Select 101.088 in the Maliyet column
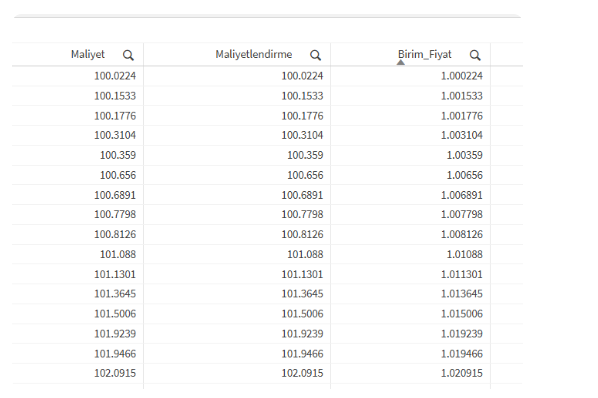The image size is (598, 398). [118, 254]
